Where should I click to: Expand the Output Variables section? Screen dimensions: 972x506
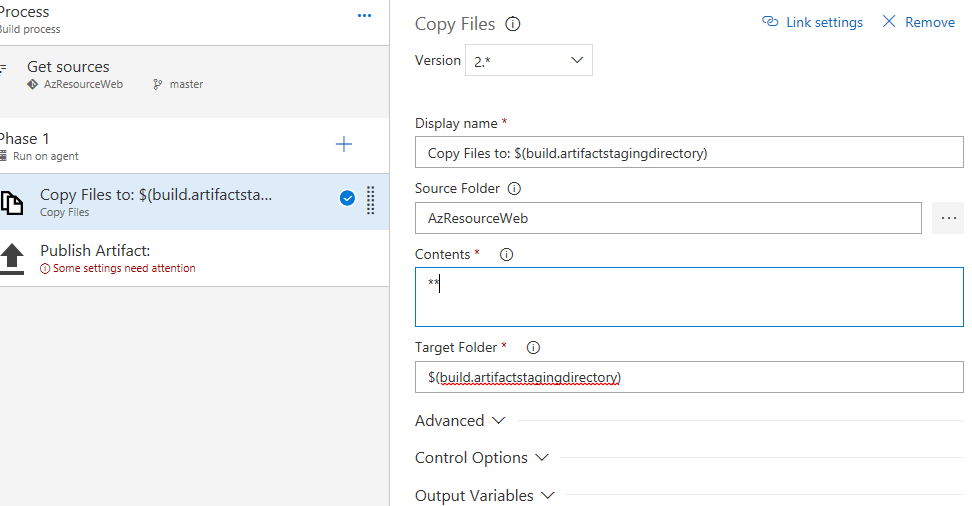[484, 495]
